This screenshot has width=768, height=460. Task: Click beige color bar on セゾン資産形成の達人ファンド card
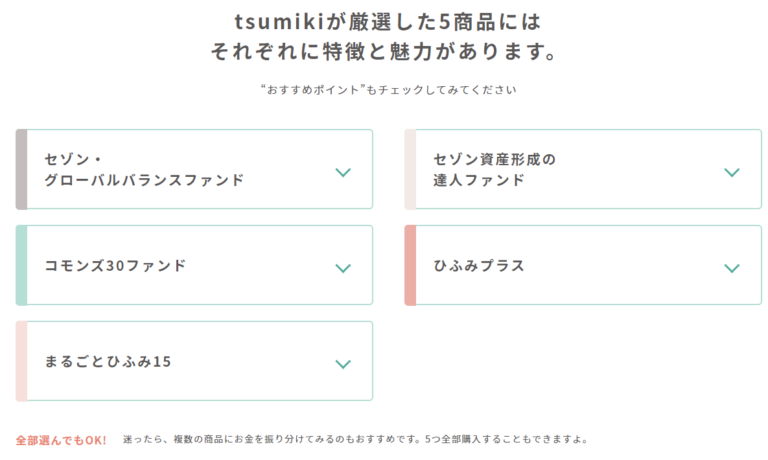(x=410, y=169)
